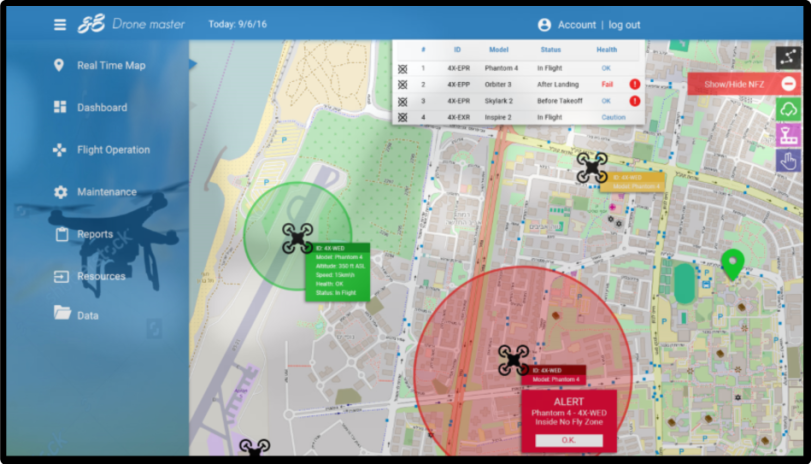Select the drone with the yellow label
This screenshot has height=464, width=811.
592,167
